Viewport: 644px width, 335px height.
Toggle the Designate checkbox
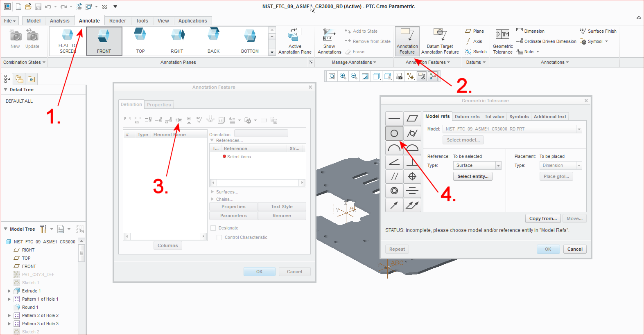(213, 228)
